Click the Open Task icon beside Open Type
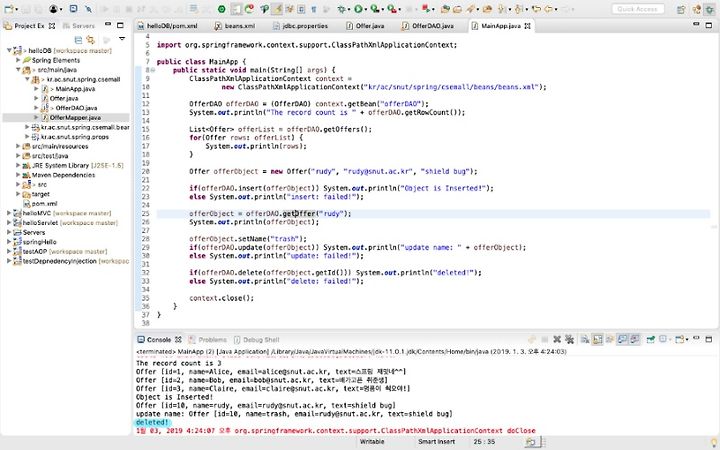720x450 pixels. pos(457,9)
